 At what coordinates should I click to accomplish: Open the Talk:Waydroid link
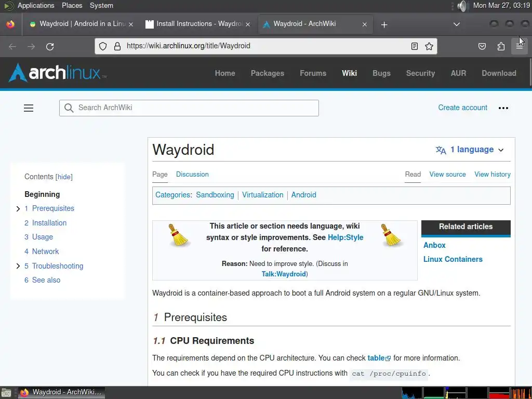(x=284, y=274)
